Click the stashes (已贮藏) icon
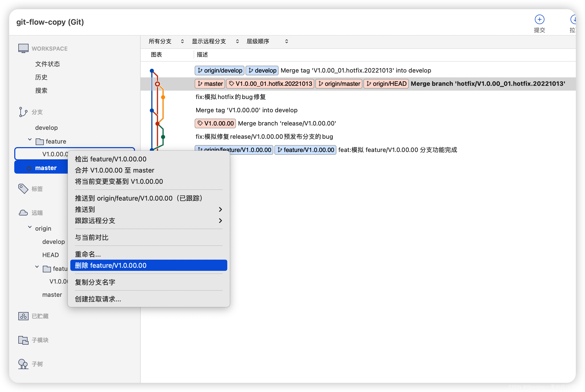 click(x=23, y=316)
